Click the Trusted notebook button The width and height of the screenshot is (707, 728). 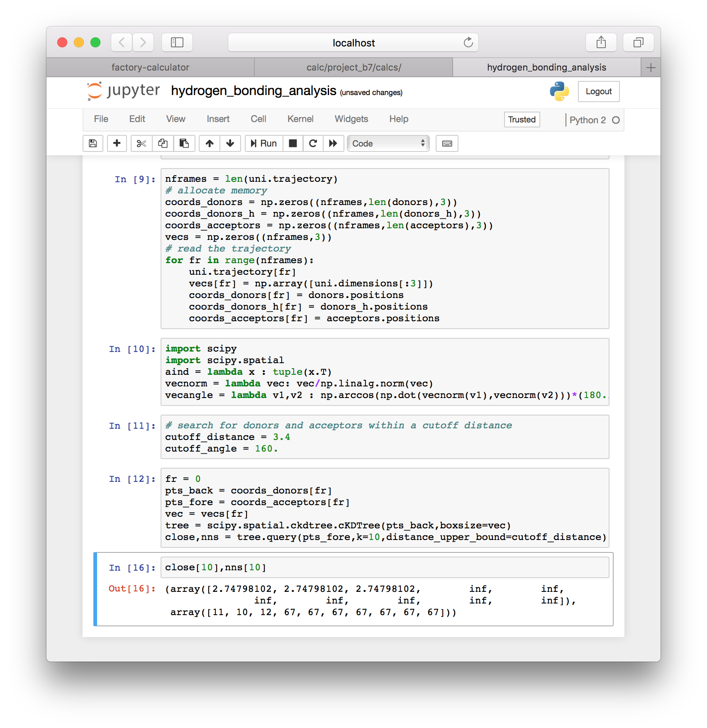coord(522,120)
